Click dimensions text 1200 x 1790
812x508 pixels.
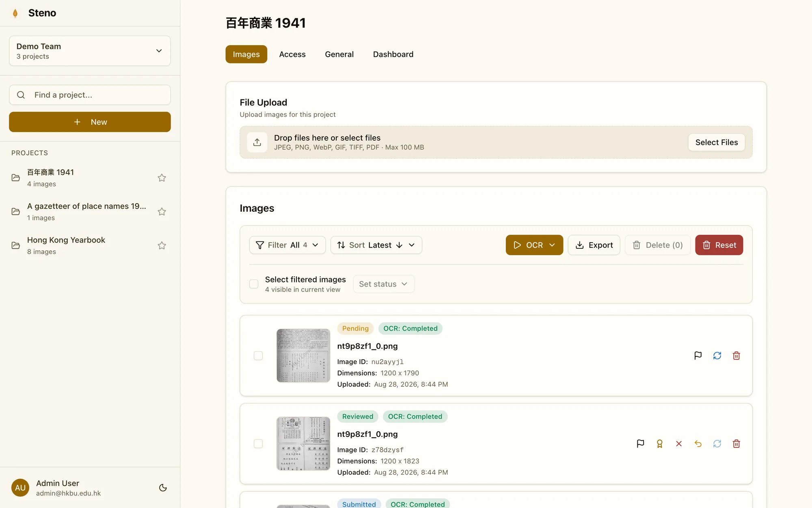tap(400, 373)
